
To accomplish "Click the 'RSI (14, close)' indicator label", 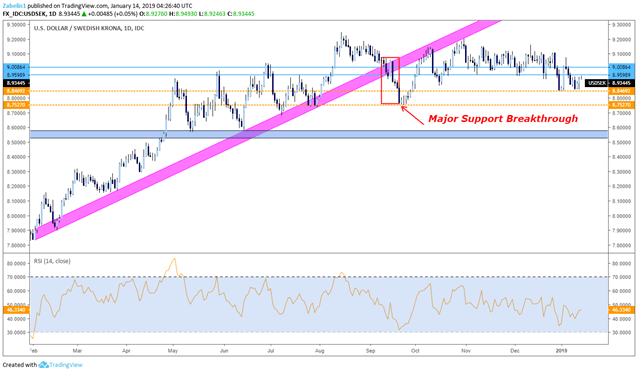I will [52, 261].
